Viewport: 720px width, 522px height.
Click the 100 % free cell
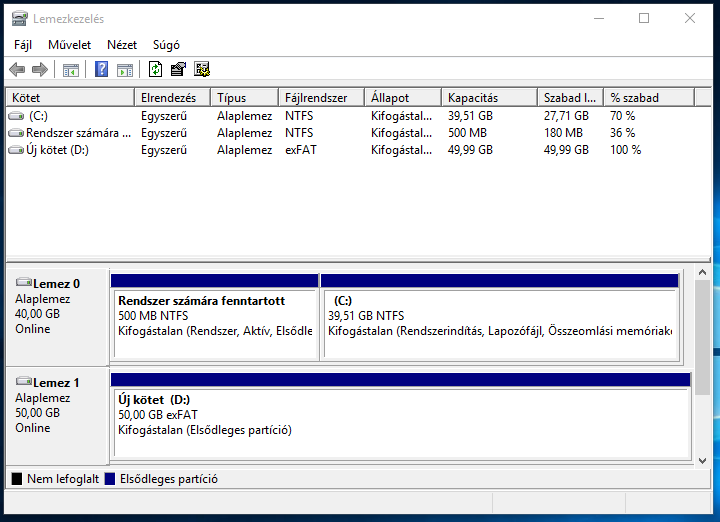point(625,150)
